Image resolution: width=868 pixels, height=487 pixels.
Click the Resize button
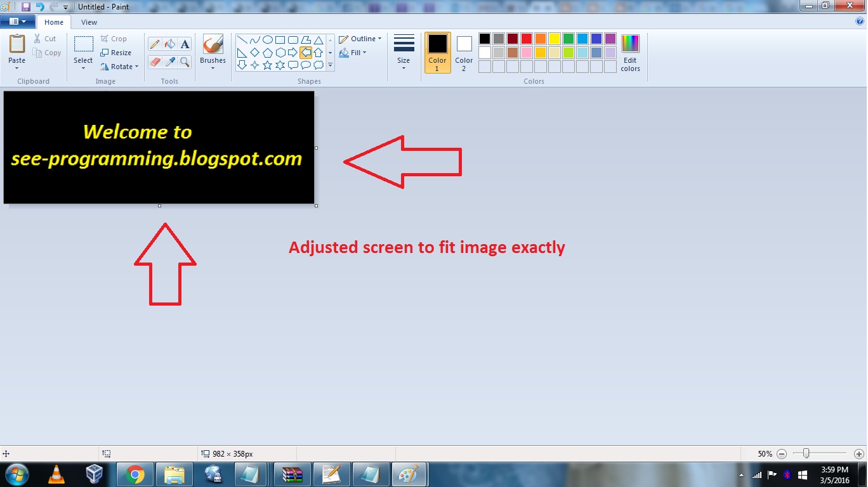[x=116, y=53]
